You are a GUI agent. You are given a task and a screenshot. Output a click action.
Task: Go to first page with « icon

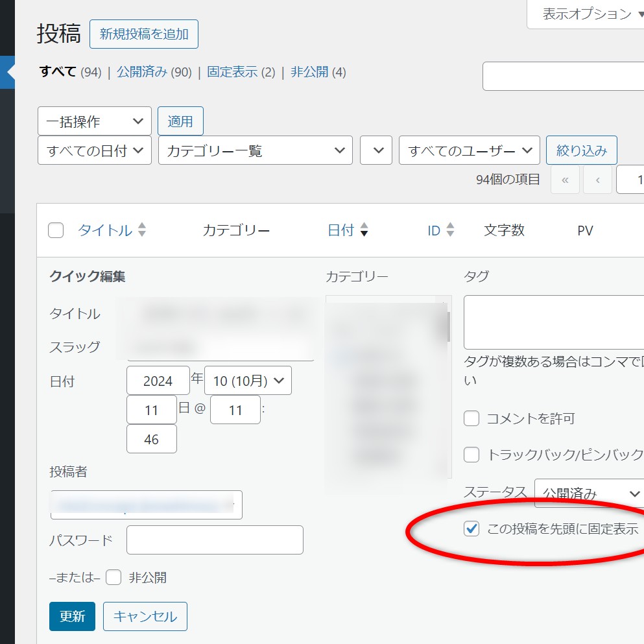click(x=565, y=180)
